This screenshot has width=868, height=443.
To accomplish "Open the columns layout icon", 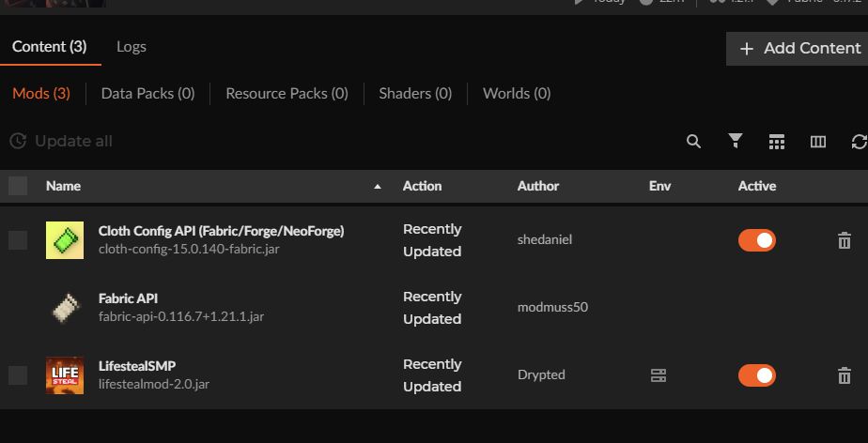I will pos(817,142).
